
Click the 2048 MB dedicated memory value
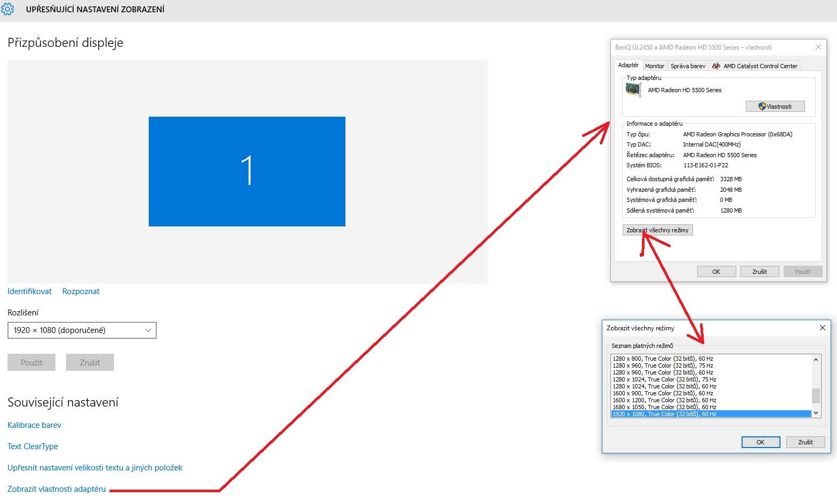click(x=731, y=190)
